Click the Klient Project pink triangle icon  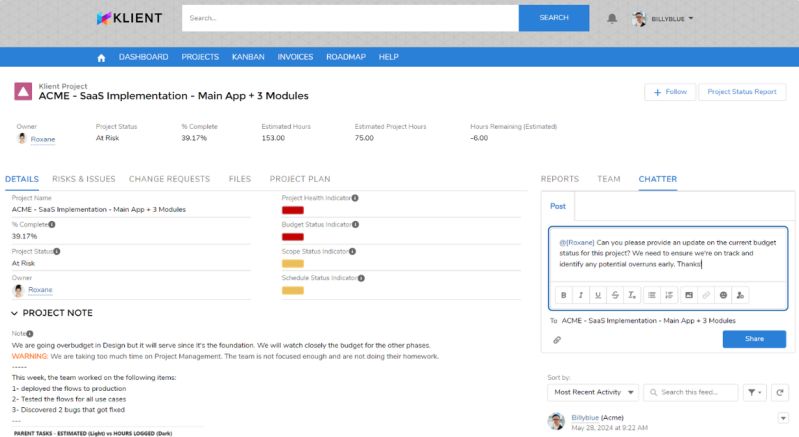(x=23, y=92)
